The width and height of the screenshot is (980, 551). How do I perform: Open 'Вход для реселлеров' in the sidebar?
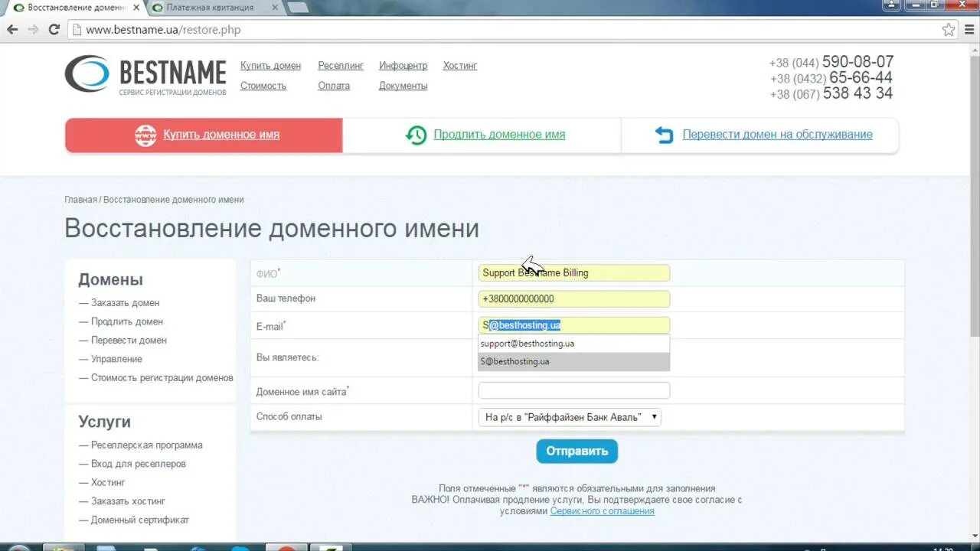coord(139,464)
